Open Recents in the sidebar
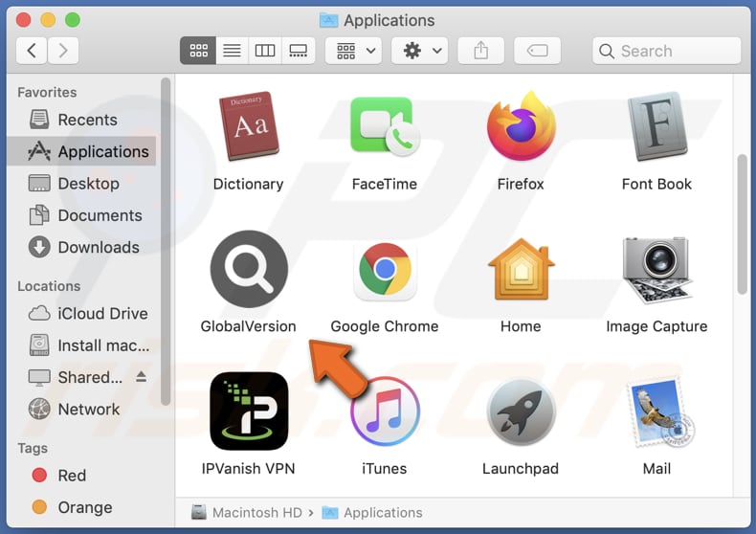The image size is (756, 534). point(81,120)
